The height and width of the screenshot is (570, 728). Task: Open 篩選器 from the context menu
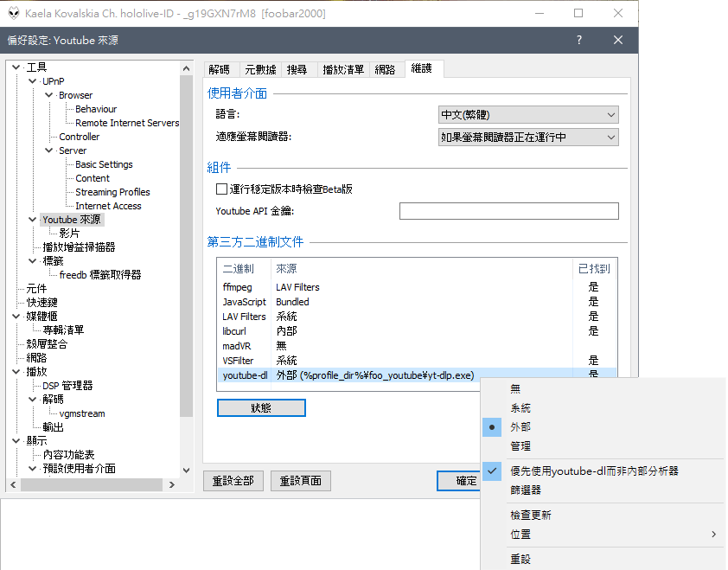(x=526, y=490)
